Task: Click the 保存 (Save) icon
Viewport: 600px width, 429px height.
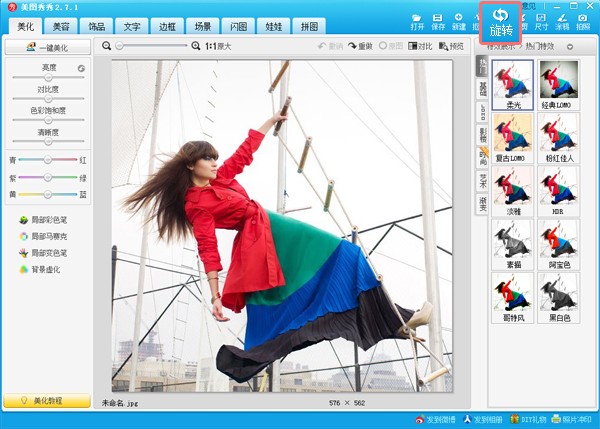Action: click(438, 21)
